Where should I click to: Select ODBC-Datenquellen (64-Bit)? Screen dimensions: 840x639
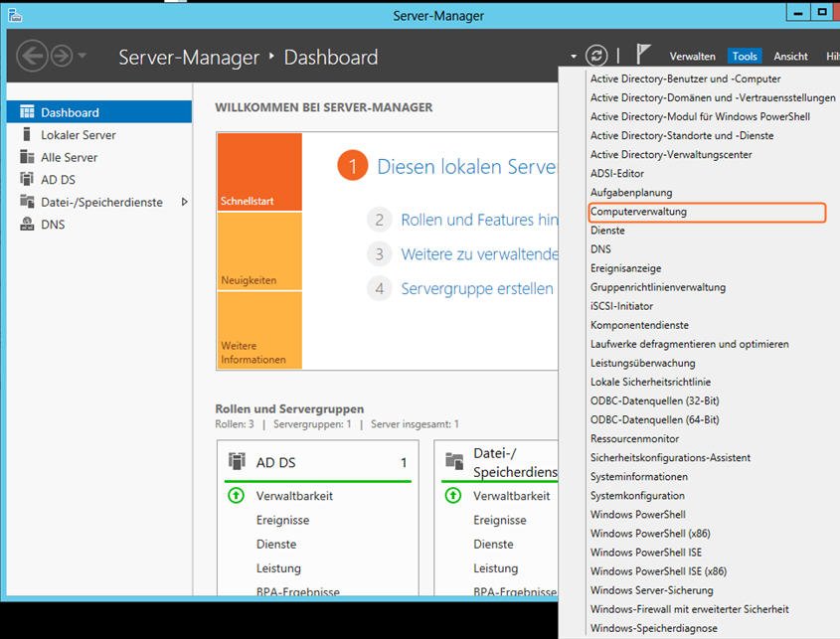point(654,420)
